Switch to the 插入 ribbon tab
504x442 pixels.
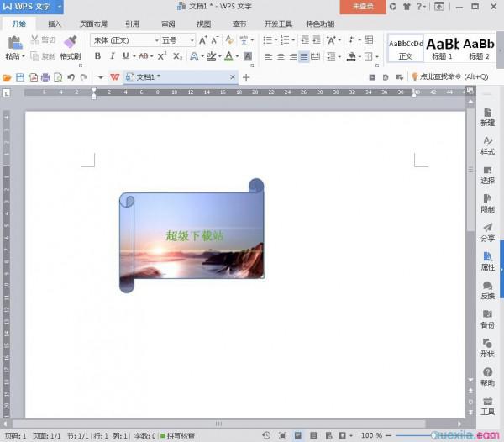55,24
